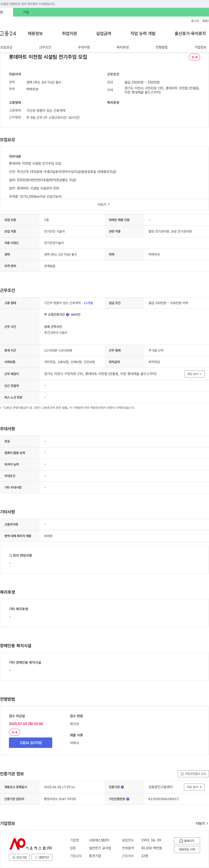Jump to the 우대사항 section tab
The height and width of the screenshot is (868, 209).
click(x=84, y=47)
